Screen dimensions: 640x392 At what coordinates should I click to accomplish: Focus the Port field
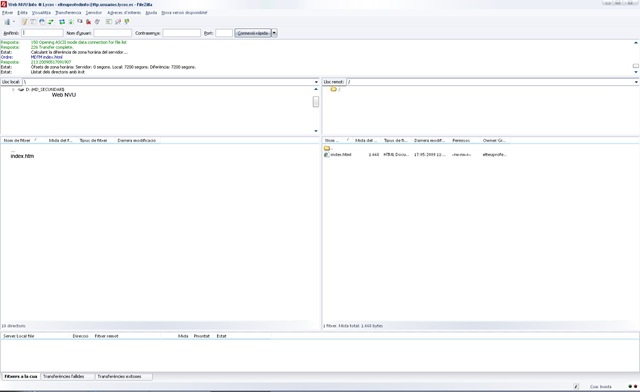pyautogui.click(x=224, y=33)
